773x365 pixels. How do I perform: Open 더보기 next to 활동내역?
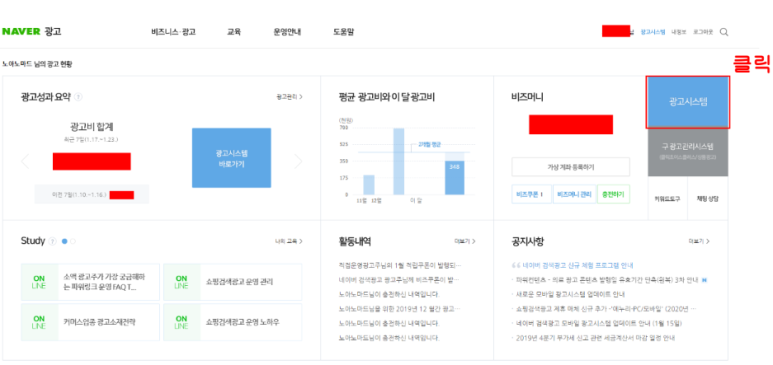465,241
